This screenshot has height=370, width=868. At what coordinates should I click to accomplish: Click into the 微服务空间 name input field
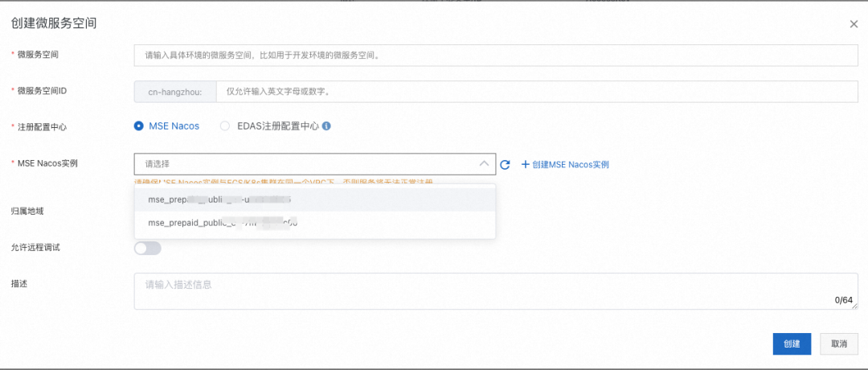point(496,55)
